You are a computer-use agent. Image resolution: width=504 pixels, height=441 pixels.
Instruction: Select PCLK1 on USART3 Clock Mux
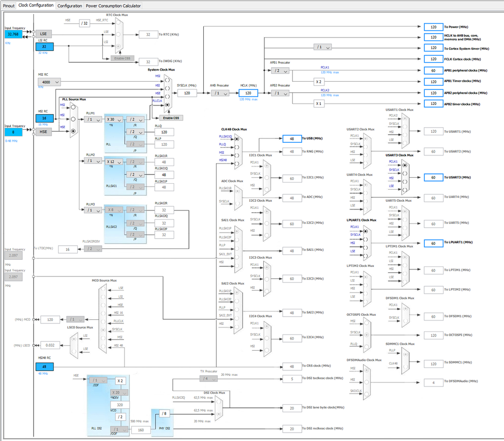pos(405,165)
